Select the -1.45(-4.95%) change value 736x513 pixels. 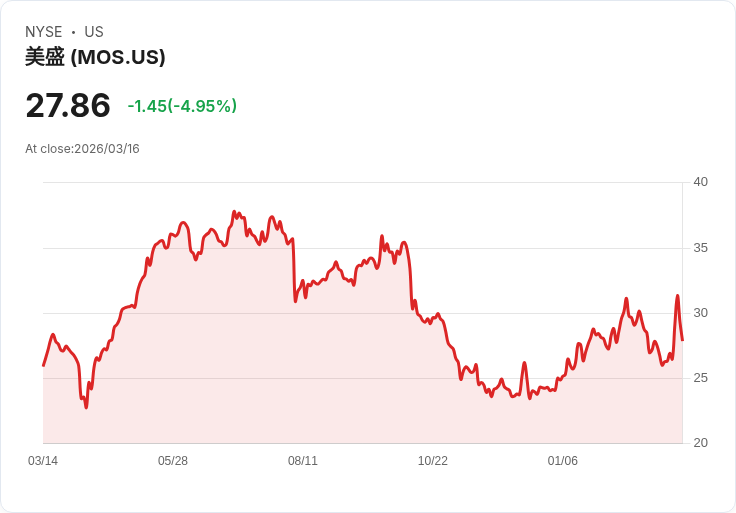tap(182, 106)
